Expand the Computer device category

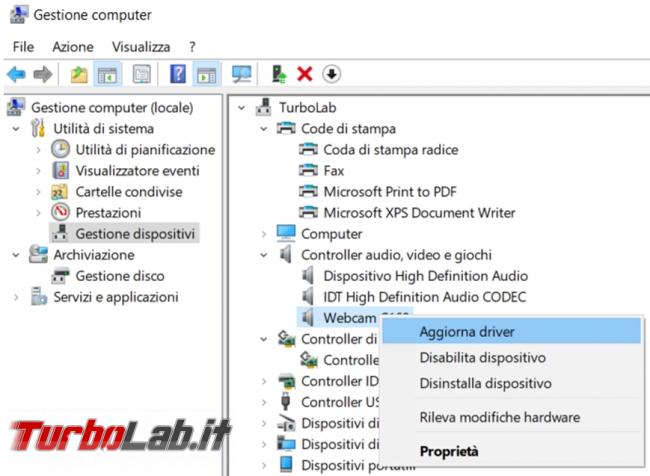click(264, 234)
